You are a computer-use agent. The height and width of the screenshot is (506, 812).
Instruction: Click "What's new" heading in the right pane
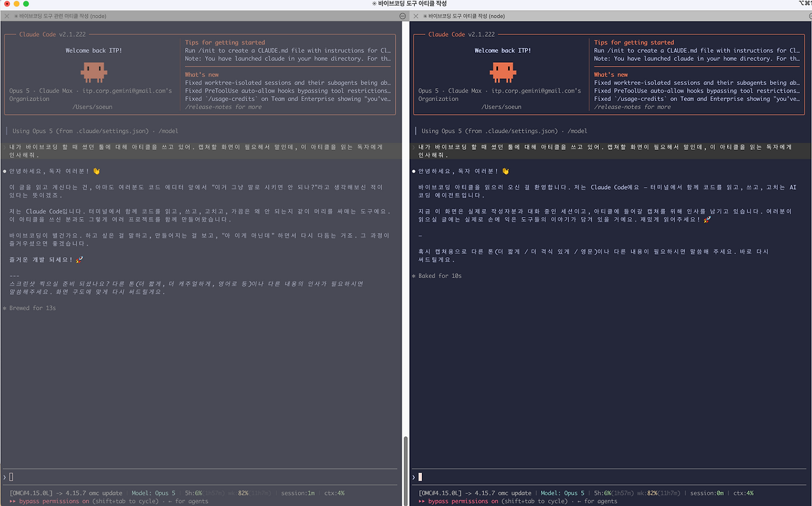611,75
